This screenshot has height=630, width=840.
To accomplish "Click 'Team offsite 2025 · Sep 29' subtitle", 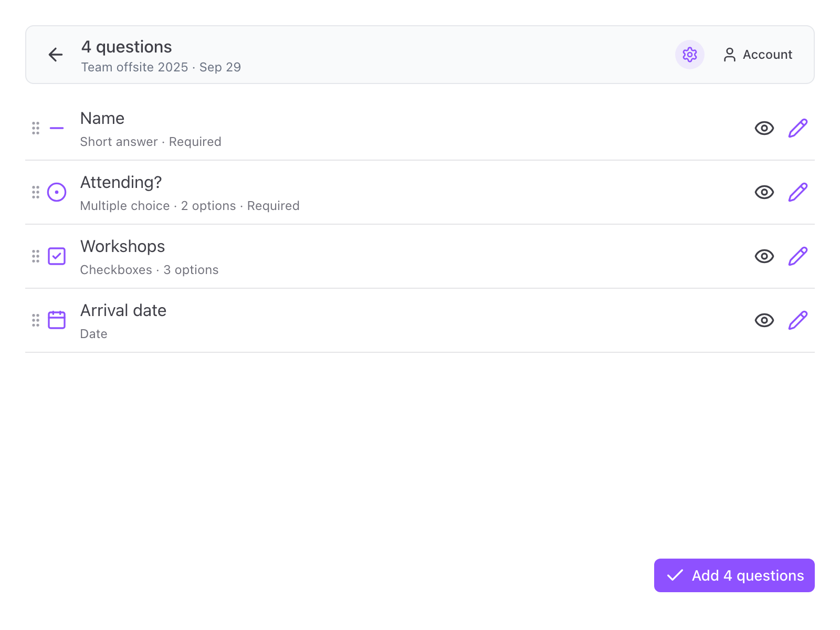I will point(161,67).
